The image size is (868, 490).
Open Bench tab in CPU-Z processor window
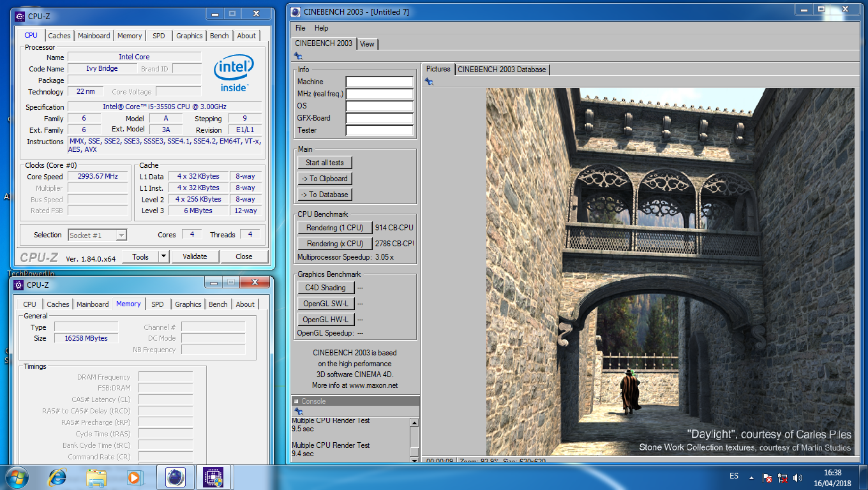point(220,36)
